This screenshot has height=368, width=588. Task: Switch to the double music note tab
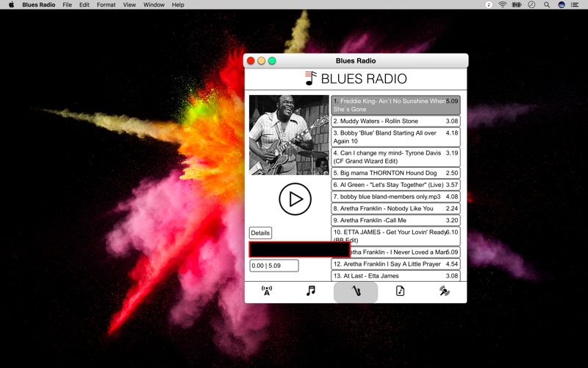[x=311, y=291]
